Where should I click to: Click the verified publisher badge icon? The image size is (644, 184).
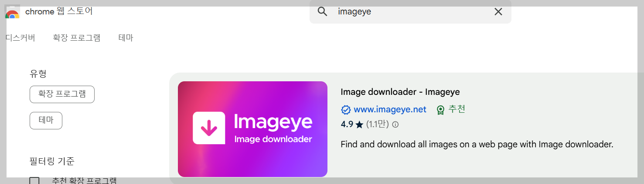coord(346,110)
